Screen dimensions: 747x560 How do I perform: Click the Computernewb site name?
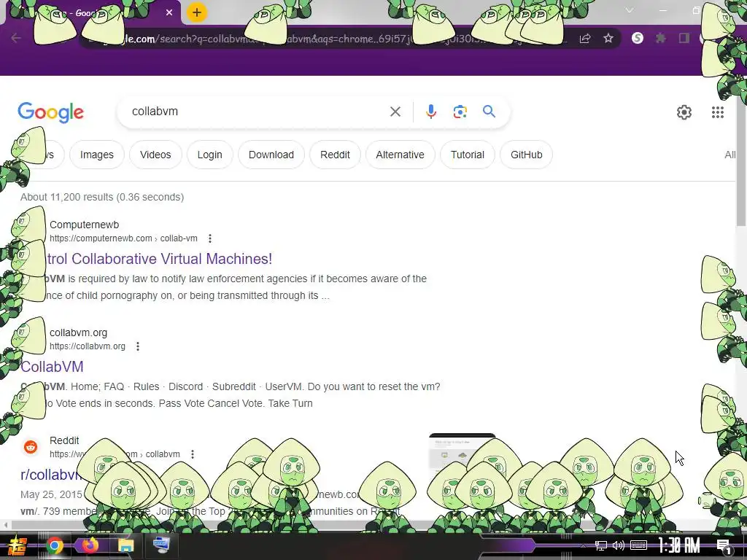(85, 225)
